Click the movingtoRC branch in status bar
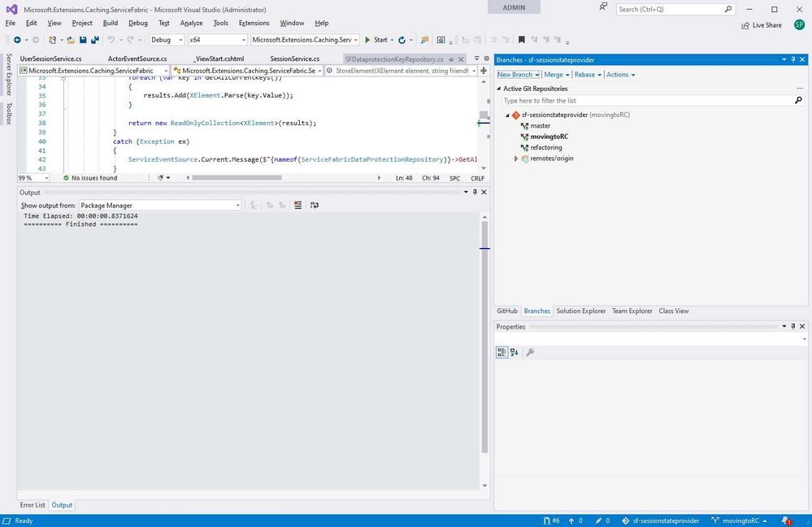 739,520
